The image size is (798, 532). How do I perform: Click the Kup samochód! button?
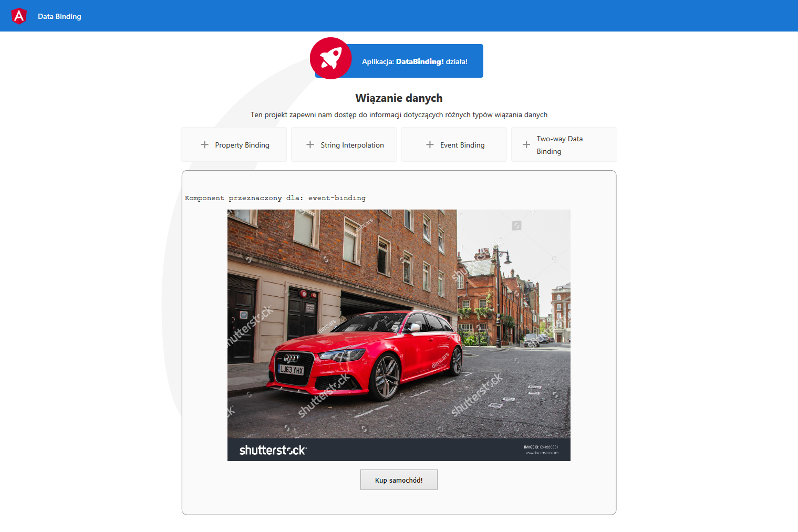coord(399,480)
